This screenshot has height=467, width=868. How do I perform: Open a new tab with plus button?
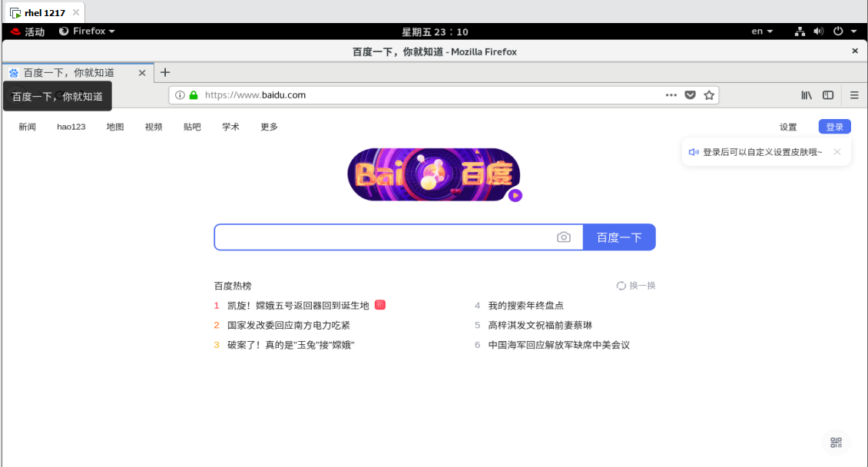(x=165, y=72)
